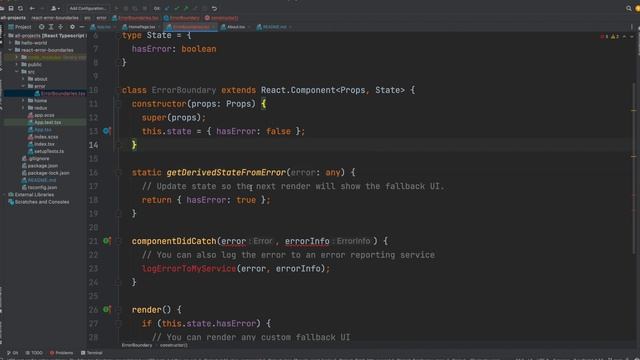This screenshot has height=360, width=640.
Task: Toggle code folding on line 16 getDerivedStateFromError
Action: pyautogui.click(x=118, y=173)
